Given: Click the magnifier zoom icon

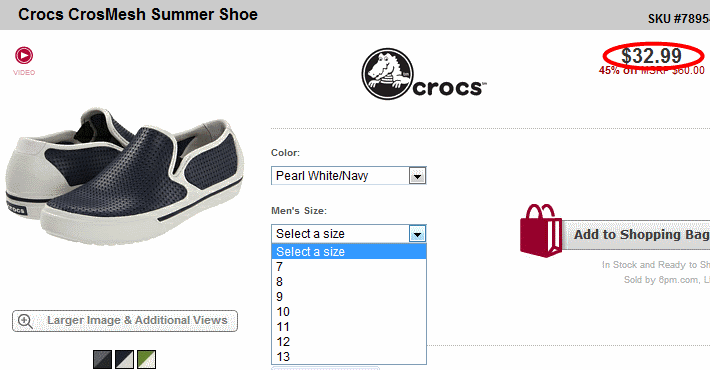Looking at the screenshot, I should pos(25,321).
